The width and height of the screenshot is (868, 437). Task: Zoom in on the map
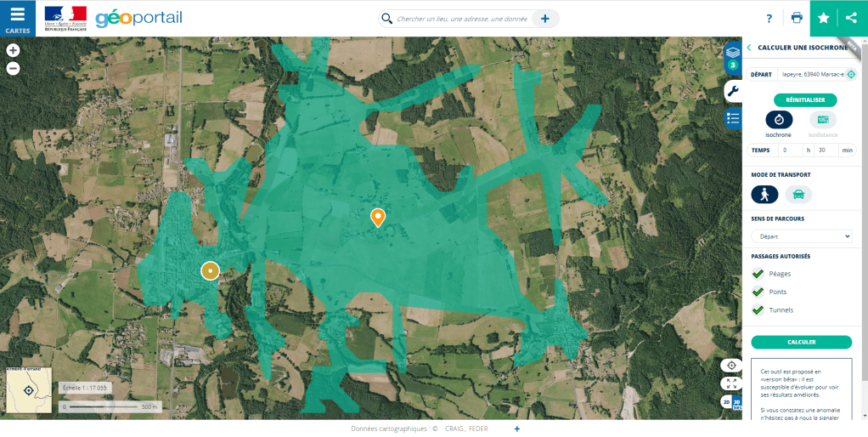14,50
